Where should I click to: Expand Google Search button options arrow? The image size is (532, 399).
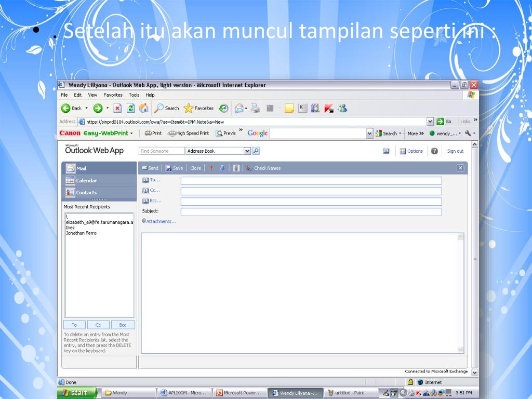(x=400, y=134)
